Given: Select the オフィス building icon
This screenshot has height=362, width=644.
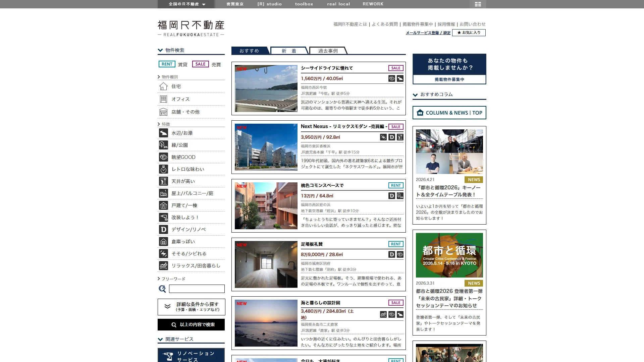Looking at the screenshot, I should pyautogui.click(x=163, y=99).
